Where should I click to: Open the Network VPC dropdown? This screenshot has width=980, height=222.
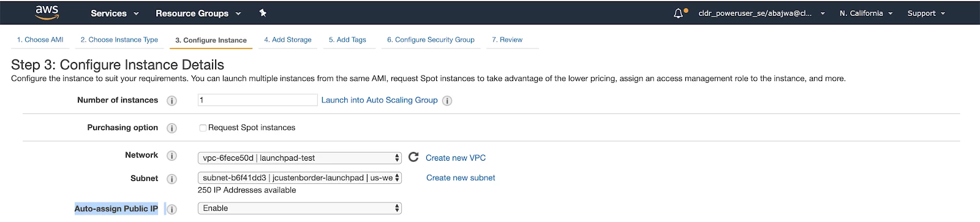(x=300, y=158)
